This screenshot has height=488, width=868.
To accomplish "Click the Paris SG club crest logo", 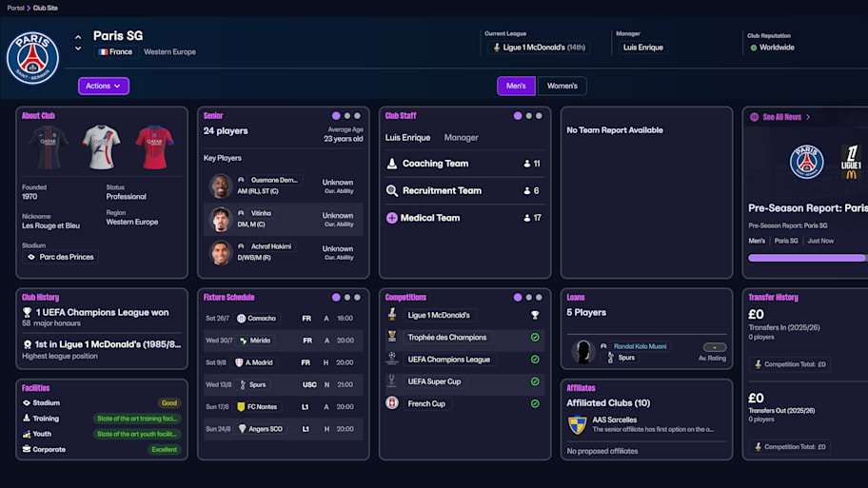I will point(32,57).
